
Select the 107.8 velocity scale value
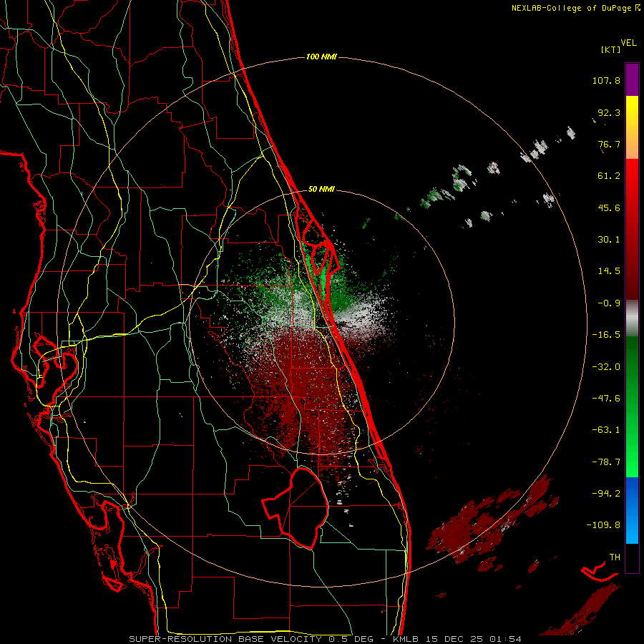(606, 80)
